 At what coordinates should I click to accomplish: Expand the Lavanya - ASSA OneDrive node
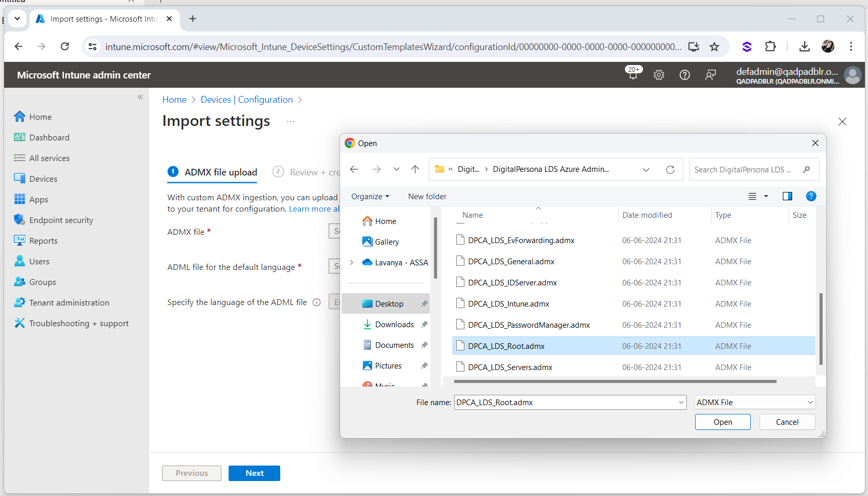coord(351,262)
